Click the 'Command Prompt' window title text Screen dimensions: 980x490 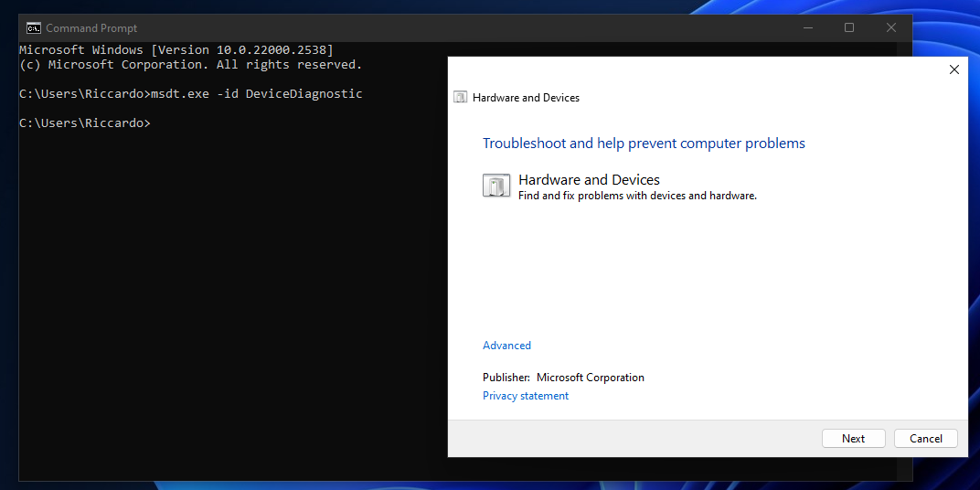(x=91, y=28)
